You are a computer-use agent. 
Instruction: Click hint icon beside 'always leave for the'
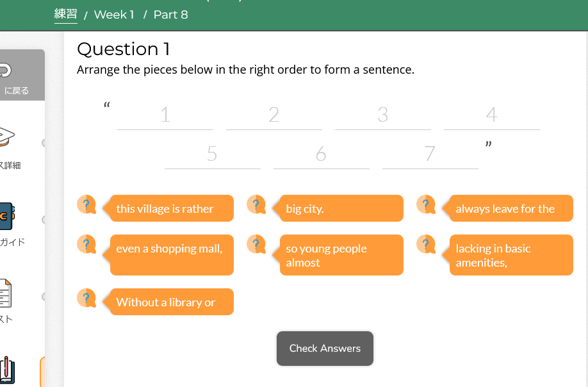click(425, 205)
